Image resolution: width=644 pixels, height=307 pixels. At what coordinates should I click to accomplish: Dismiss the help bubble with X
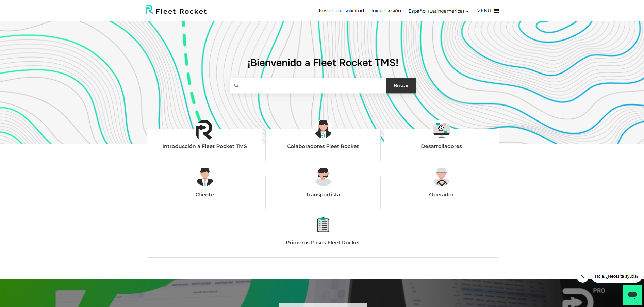coord(583,277)
